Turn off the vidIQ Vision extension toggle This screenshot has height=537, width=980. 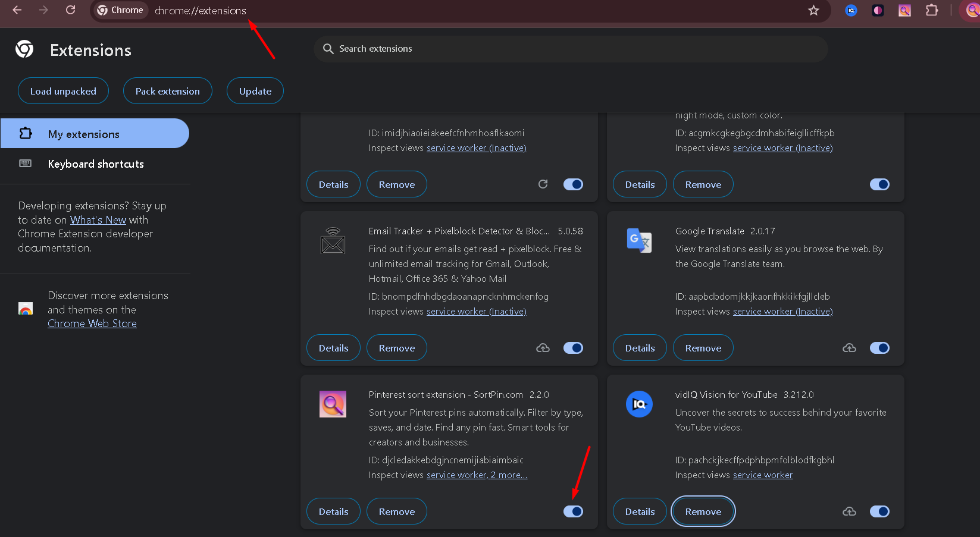tap(879, 511)
